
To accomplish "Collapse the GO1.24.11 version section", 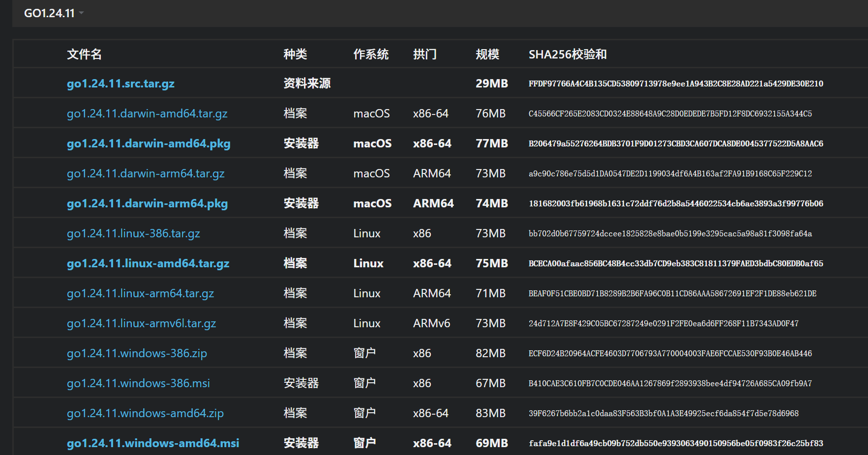I will tap(54, 13).
